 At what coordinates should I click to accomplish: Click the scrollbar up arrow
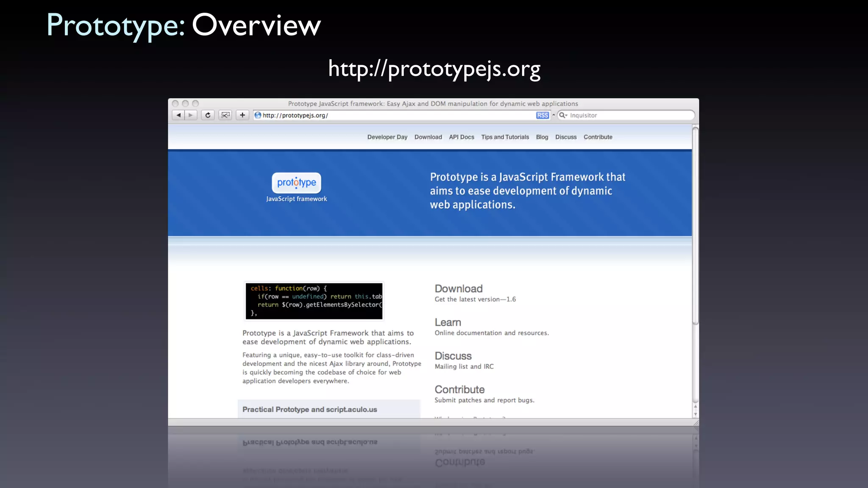696,407
